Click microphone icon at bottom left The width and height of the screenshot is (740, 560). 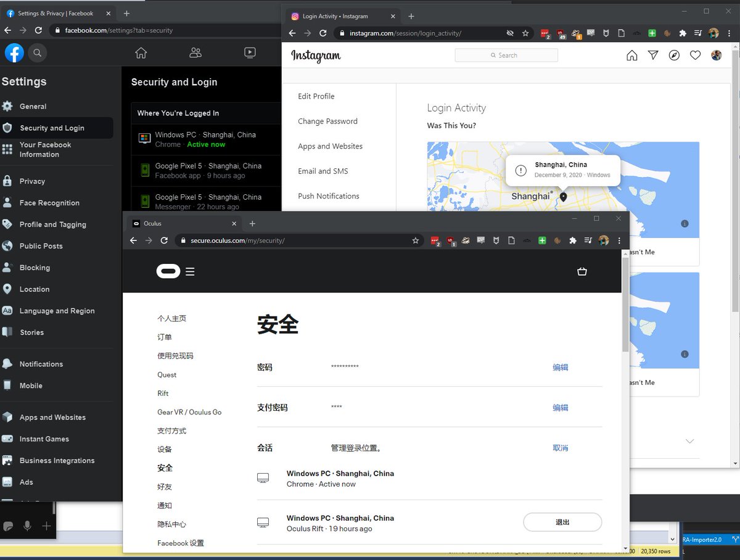tap(27, 526)
